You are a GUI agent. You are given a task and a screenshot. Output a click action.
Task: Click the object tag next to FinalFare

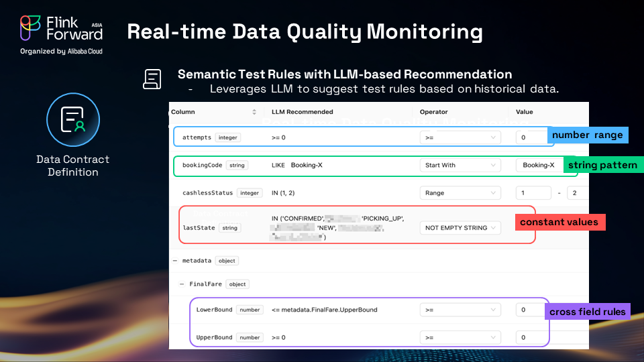237,284
